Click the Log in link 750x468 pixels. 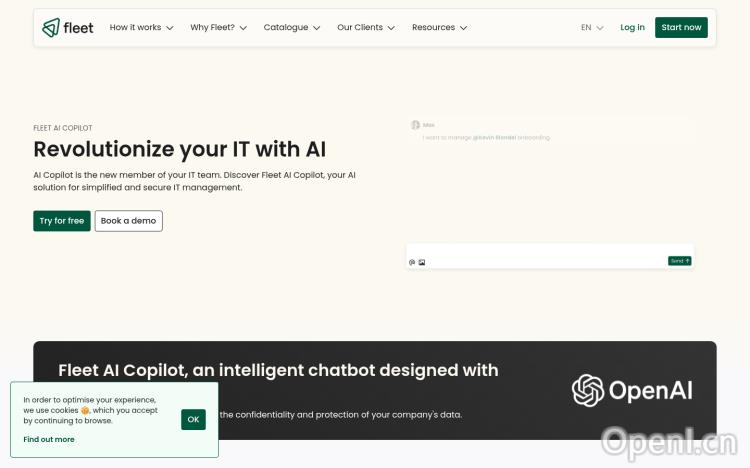[x=632, y=28]
